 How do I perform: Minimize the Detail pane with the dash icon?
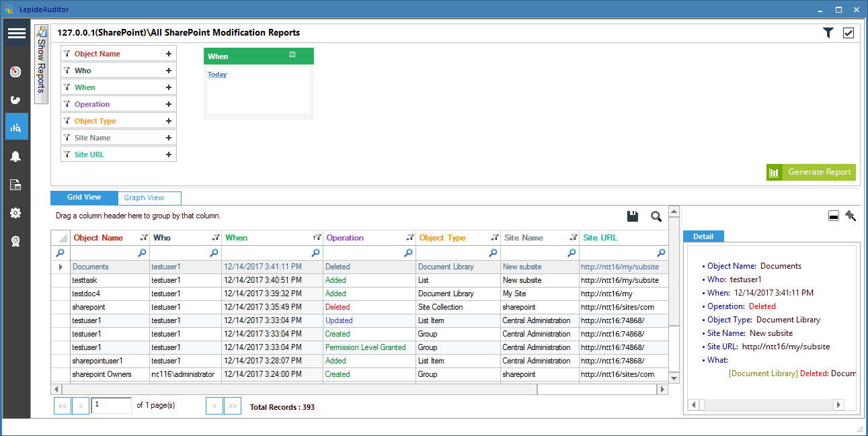point(833,216)
